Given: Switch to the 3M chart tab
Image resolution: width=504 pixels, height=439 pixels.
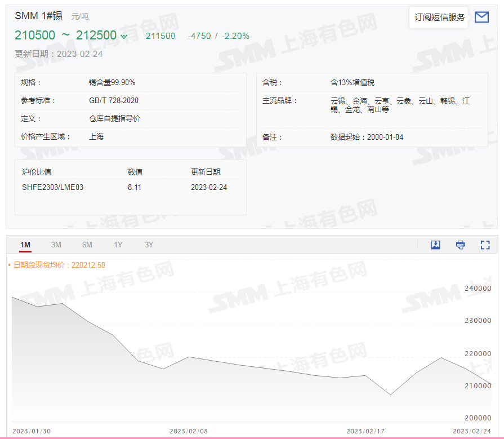Looking at the screenshot, I should pos(56,245).
